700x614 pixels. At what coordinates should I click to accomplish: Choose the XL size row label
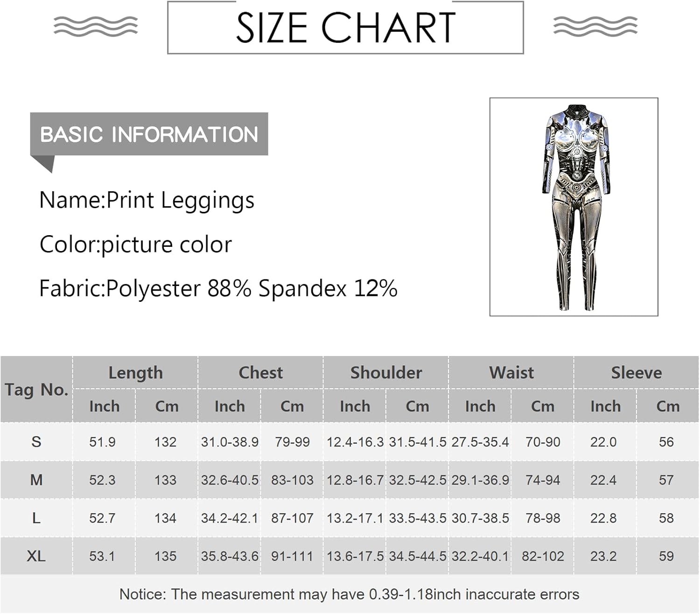(36, 556)
